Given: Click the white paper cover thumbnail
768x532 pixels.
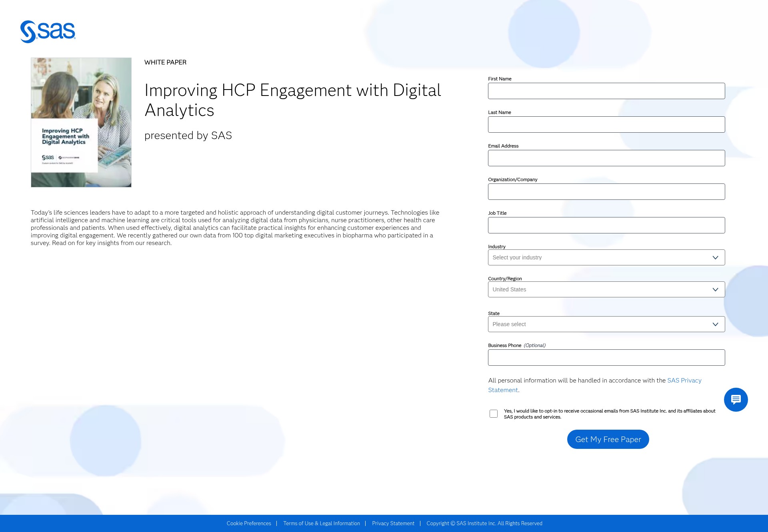Looking at the screenshot, I should (x=81, y=122).
